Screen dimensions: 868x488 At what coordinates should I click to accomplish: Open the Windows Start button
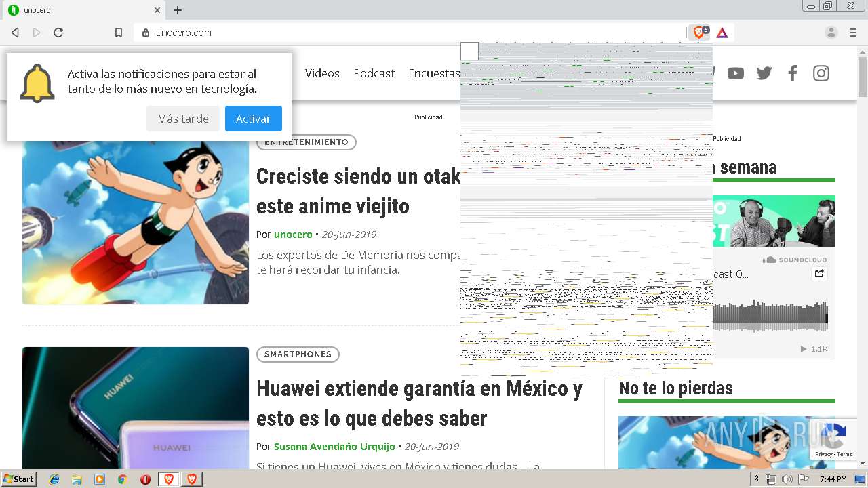[18, 479]
